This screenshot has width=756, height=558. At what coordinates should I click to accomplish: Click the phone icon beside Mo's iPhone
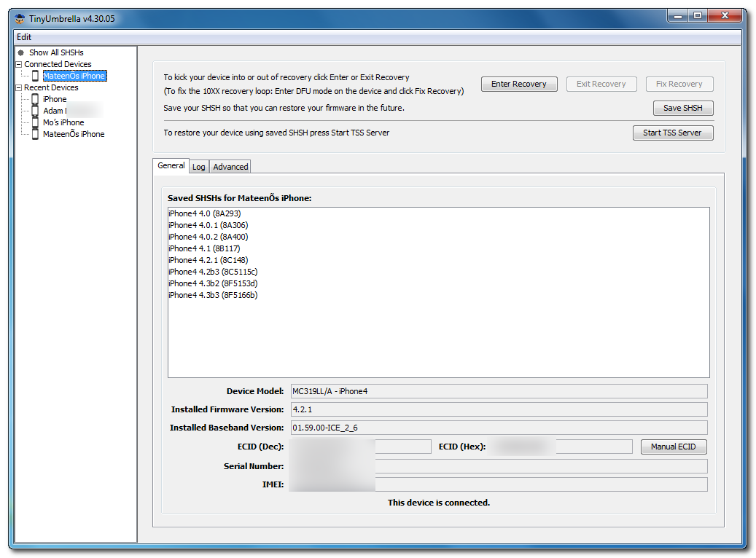(35, 122)
